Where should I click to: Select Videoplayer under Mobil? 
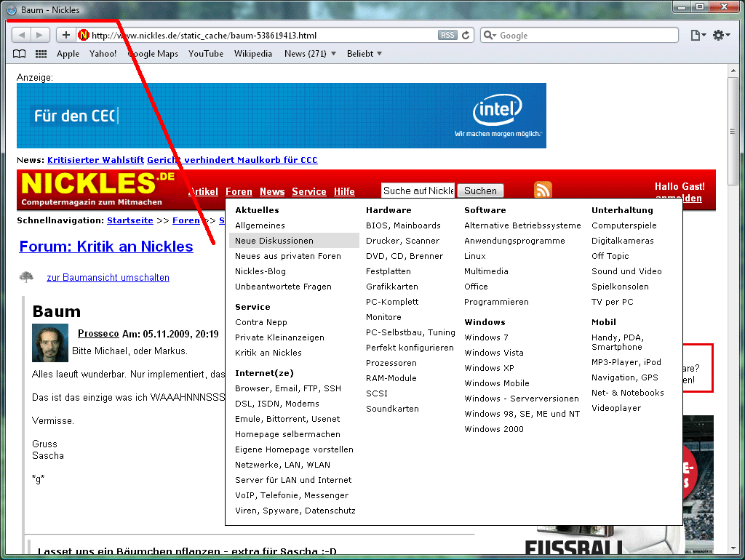point(616,408)
